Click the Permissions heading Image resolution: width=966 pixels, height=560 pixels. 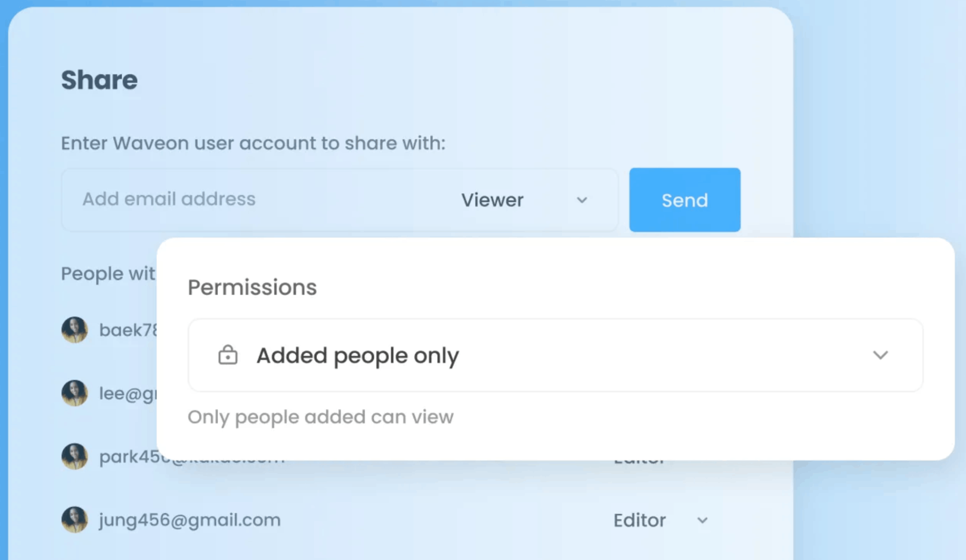click(x=252, y=287)
